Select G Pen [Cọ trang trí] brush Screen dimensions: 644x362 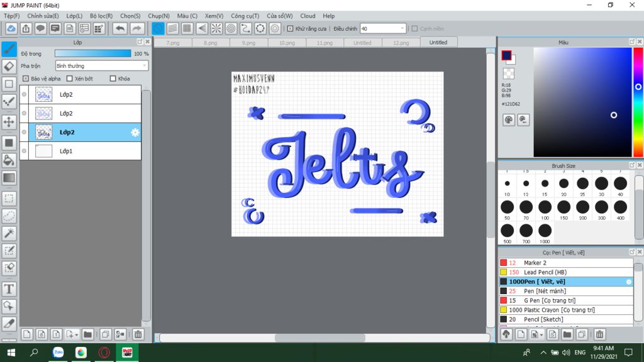(x=566, y=300)
